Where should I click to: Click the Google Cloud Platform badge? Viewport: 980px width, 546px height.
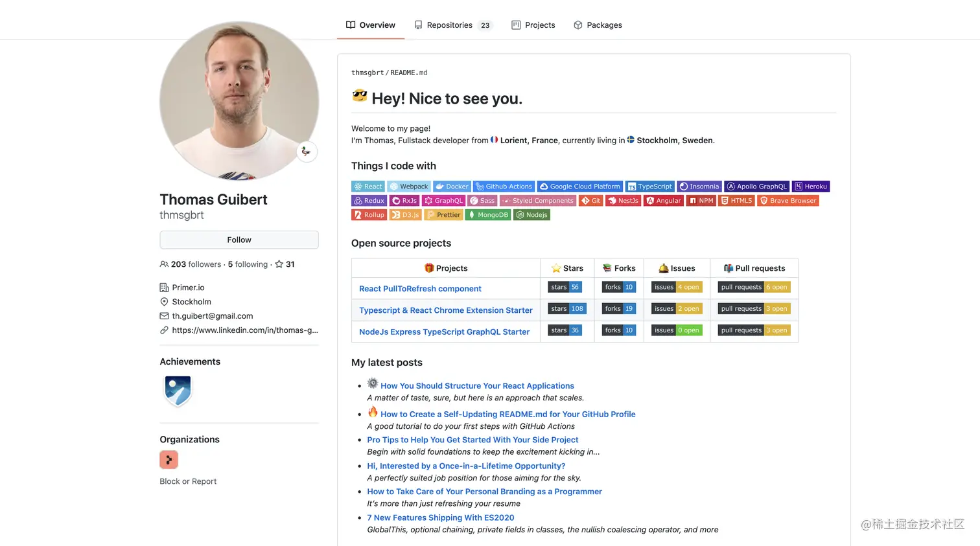point(580,187)
